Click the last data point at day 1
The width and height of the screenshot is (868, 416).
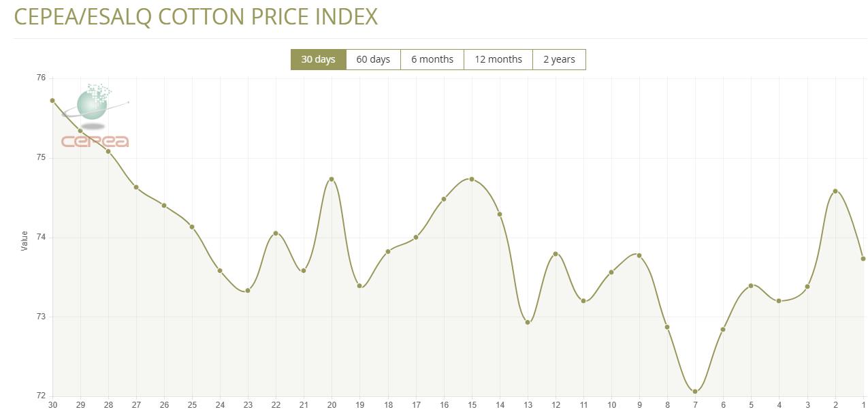tap(863, 259)
